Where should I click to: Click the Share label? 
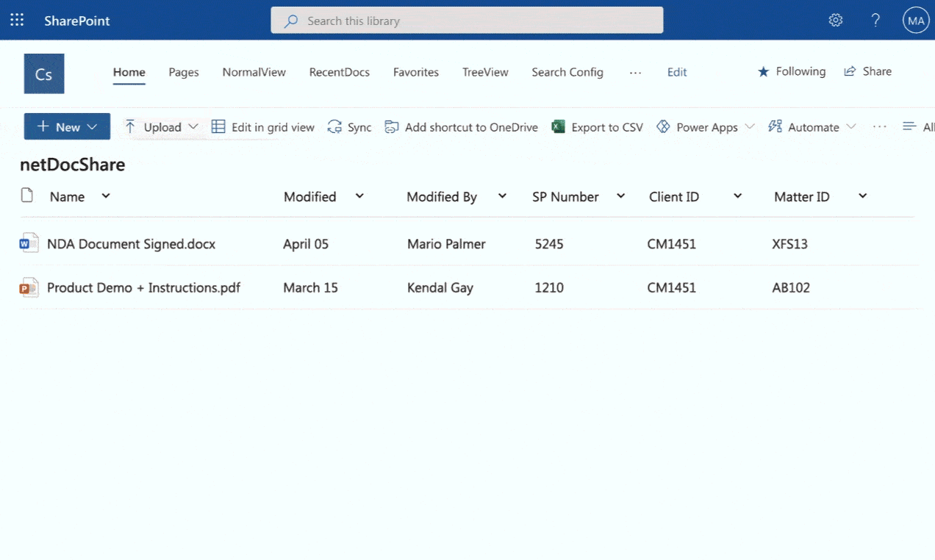(x=877, y=71)
